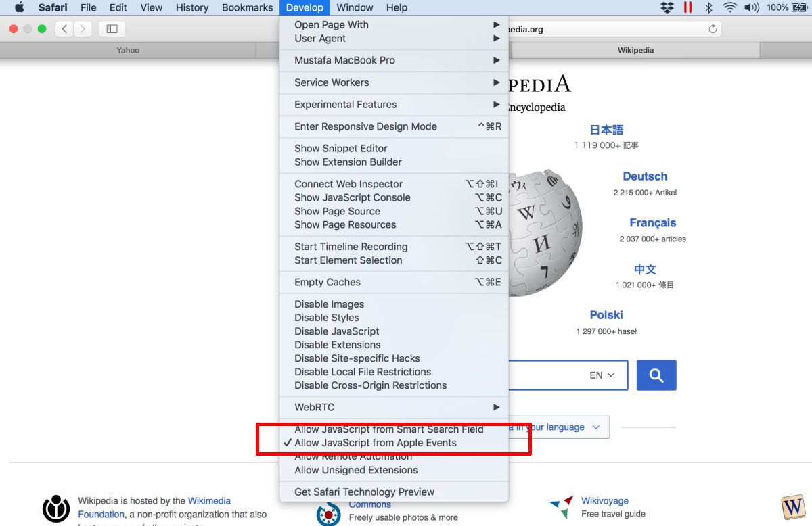
Task: Select Empty Caches menu item
Action: pos(394,282)
